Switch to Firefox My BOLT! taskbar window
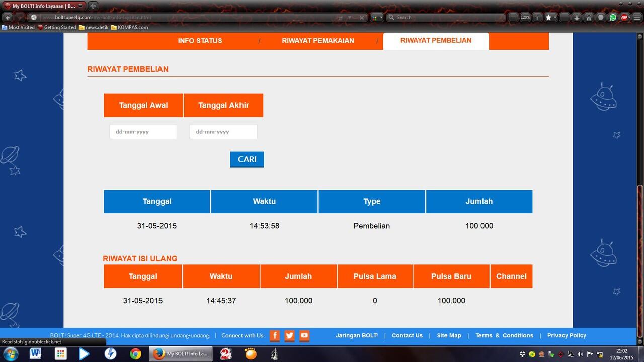Image resolution: width=644 pixels, height=362 pixels. click(x=181, y=354)
